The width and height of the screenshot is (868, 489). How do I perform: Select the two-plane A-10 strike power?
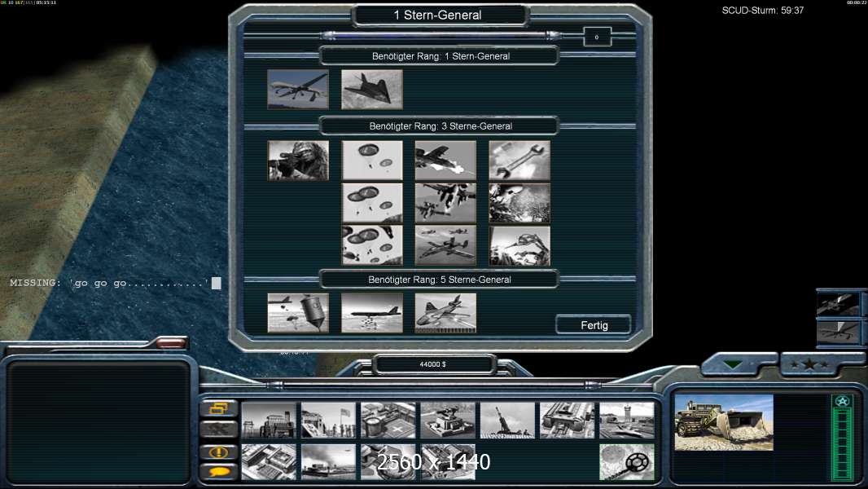click(445, 203)
